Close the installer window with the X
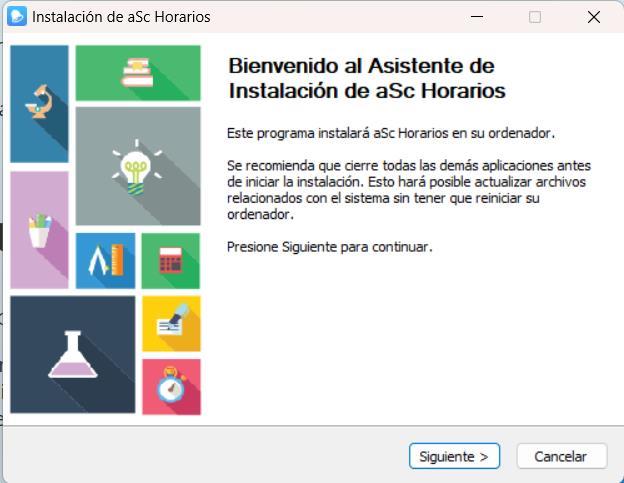This screenshot has width=624, height=483. click(594, 17)
